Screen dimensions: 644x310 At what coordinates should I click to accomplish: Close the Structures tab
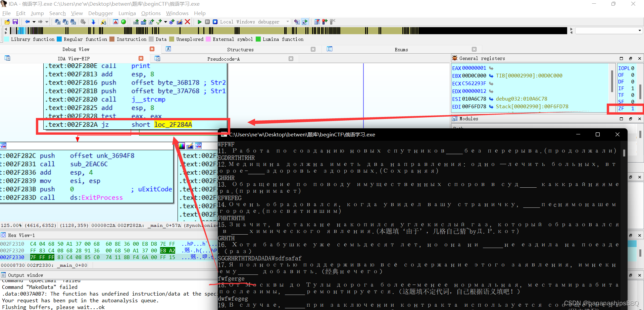point(313,49)
